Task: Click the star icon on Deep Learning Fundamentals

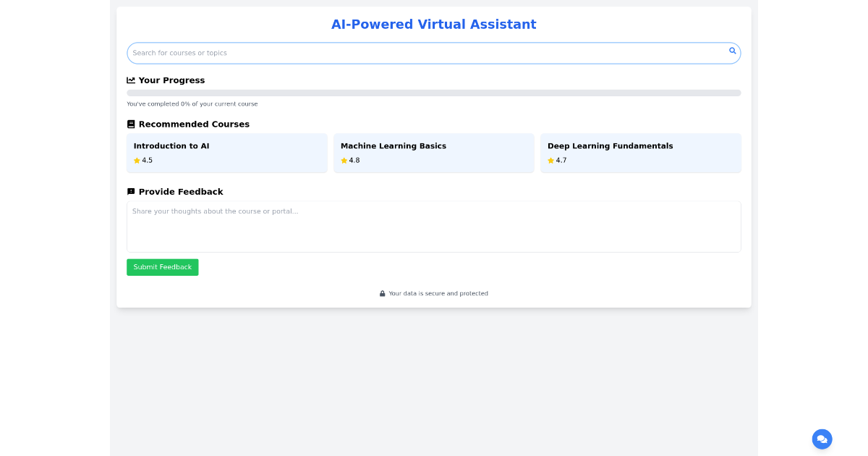Action: [550, 160]
